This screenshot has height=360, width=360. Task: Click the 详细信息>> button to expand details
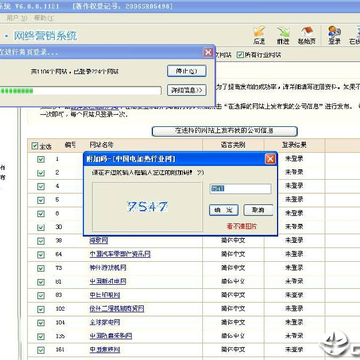point(187,90)
